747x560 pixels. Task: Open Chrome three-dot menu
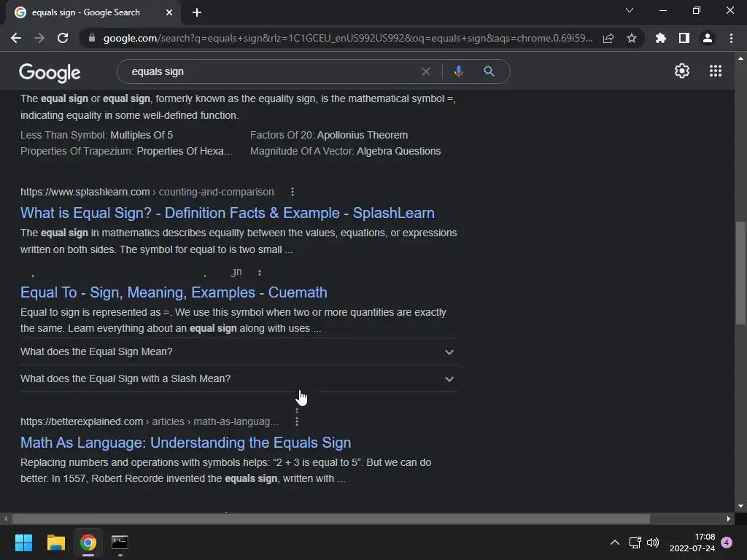731,38
